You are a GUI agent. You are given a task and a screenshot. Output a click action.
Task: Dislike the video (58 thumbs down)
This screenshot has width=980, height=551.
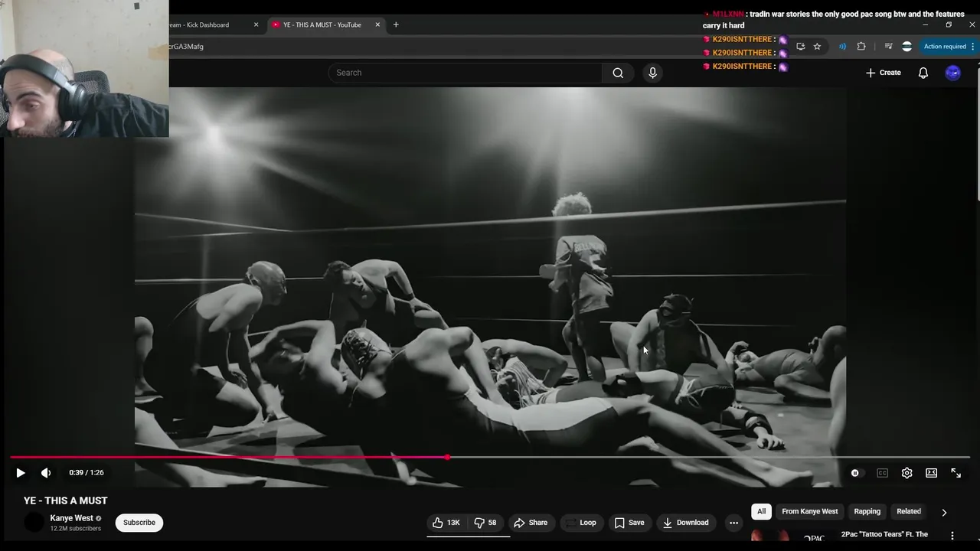point(485,523)
